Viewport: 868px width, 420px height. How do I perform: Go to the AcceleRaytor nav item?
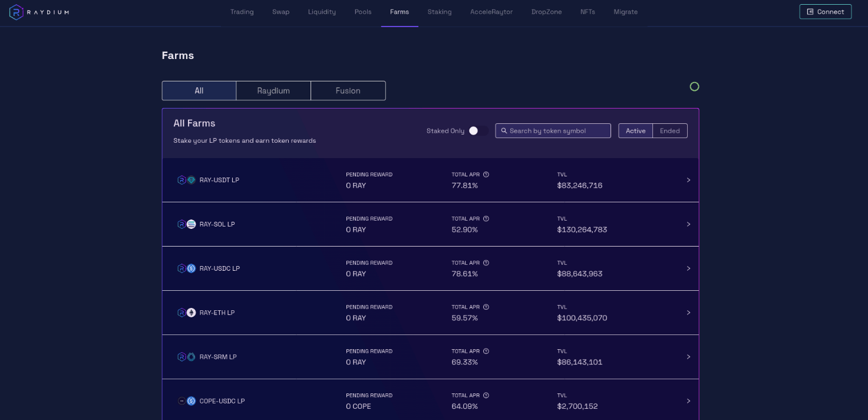pyautogui.click(x=491, y=12)
